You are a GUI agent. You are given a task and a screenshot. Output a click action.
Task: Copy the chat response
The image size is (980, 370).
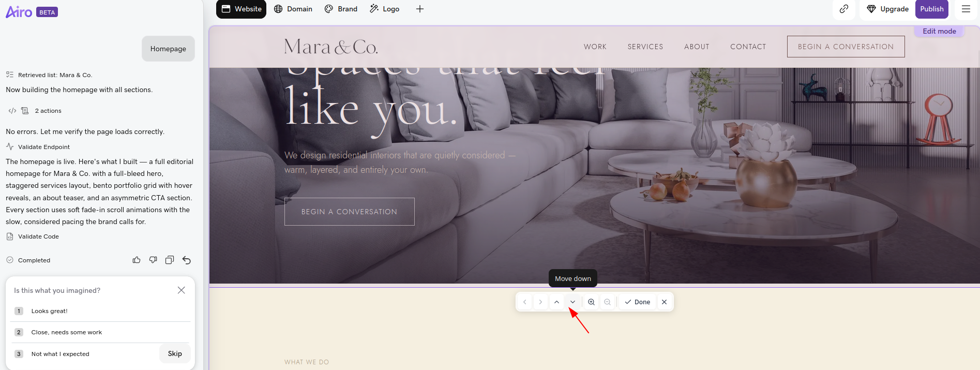(170, 260)
